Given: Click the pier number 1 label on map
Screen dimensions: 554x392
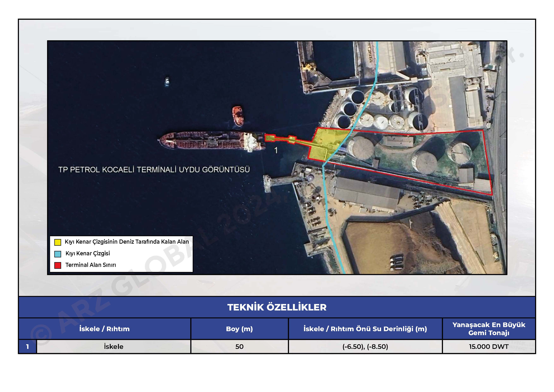Looking at the screenshot, I should [x=276, y=150].
